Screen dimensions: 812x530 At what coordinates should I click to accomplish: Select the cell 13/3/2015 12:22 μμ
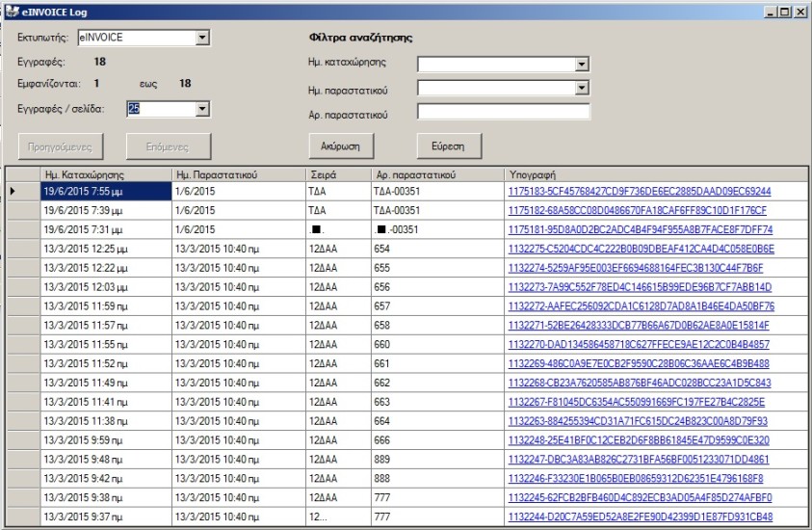click(106, 268)
